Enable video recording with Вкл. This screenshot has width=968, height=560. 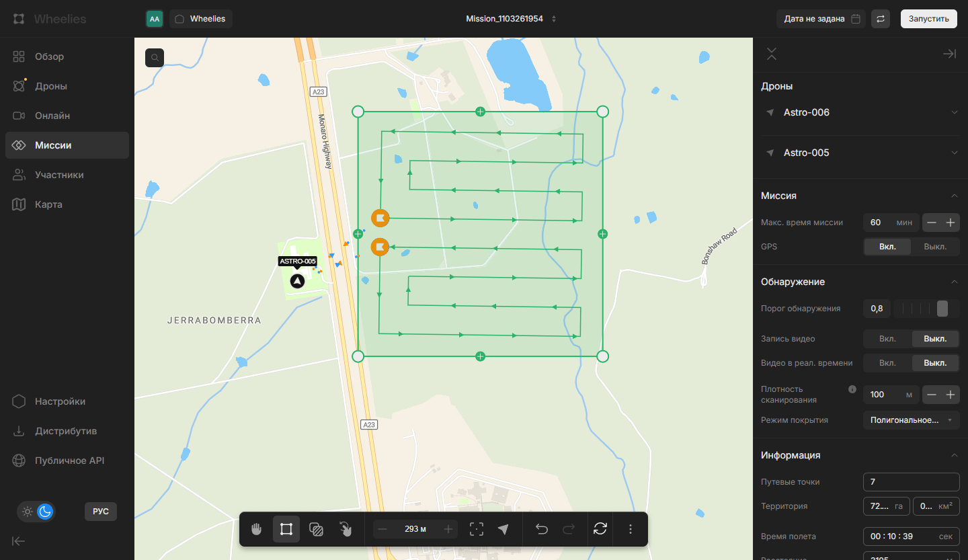coord(887,339)
